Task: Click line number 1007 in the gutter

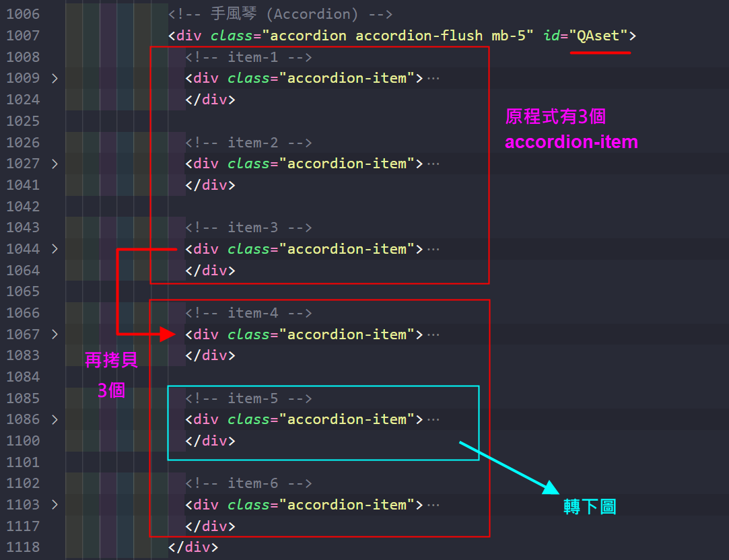Action: [x=23, y=36]
